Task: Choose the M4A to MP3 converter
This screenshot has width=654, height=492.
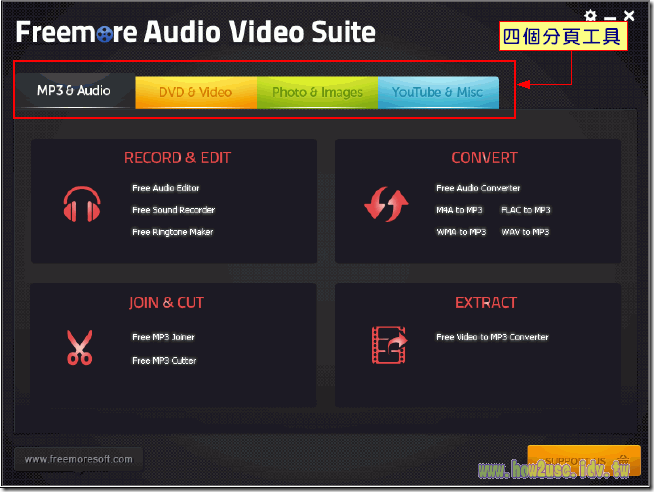Action: pos(459,210)
